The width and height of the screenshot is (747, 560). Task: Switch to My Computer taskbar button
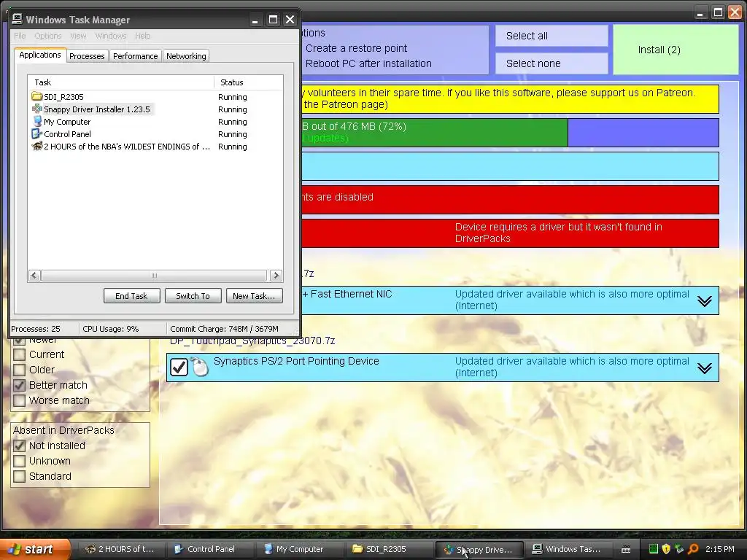click(300, 549)
